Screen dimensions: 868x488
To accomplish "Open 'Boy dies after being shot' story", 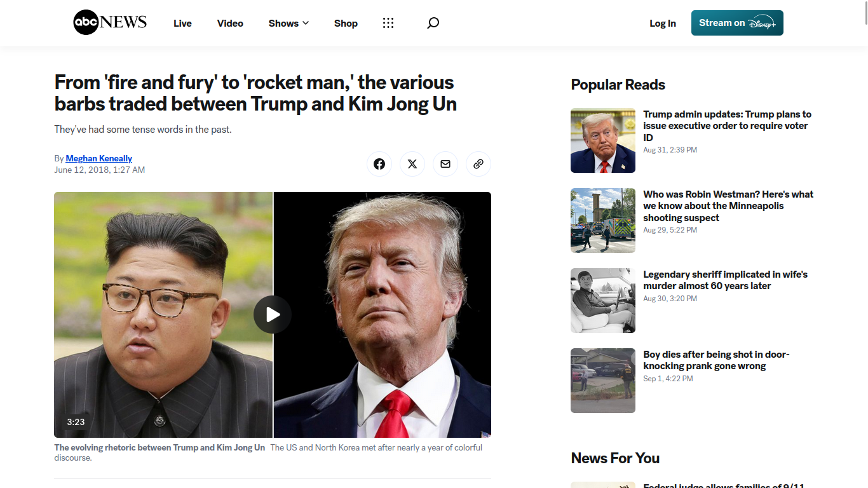I will [716, 360].
